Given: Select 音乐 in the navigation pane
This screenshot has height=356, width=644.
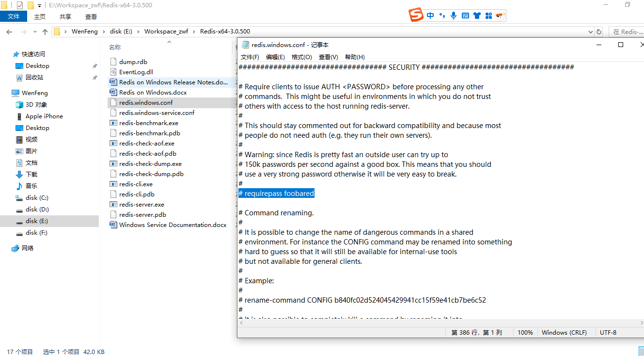Looking at the screenshot, I should tap(31, 186).
